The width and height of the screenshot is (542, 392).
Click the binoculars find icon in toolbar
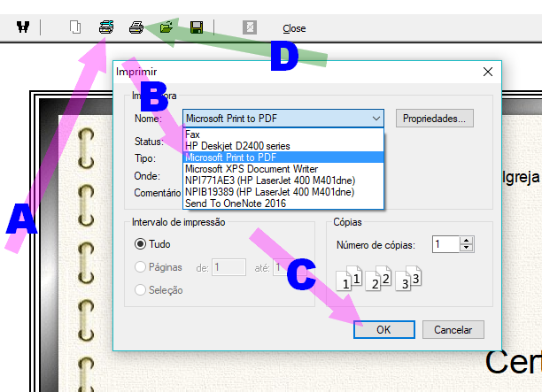23,27
